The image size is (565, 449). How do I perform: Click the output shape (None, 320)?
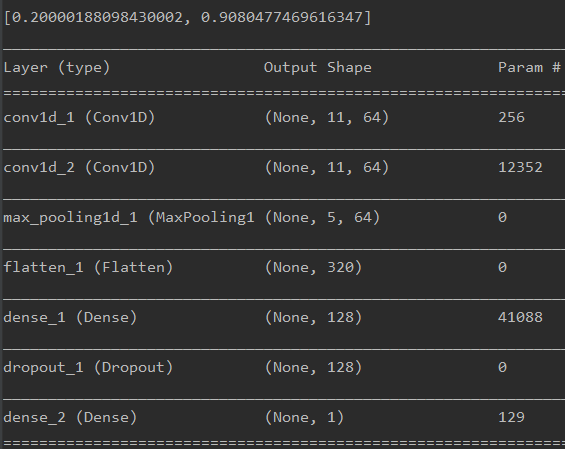click(x=313, y=267)
